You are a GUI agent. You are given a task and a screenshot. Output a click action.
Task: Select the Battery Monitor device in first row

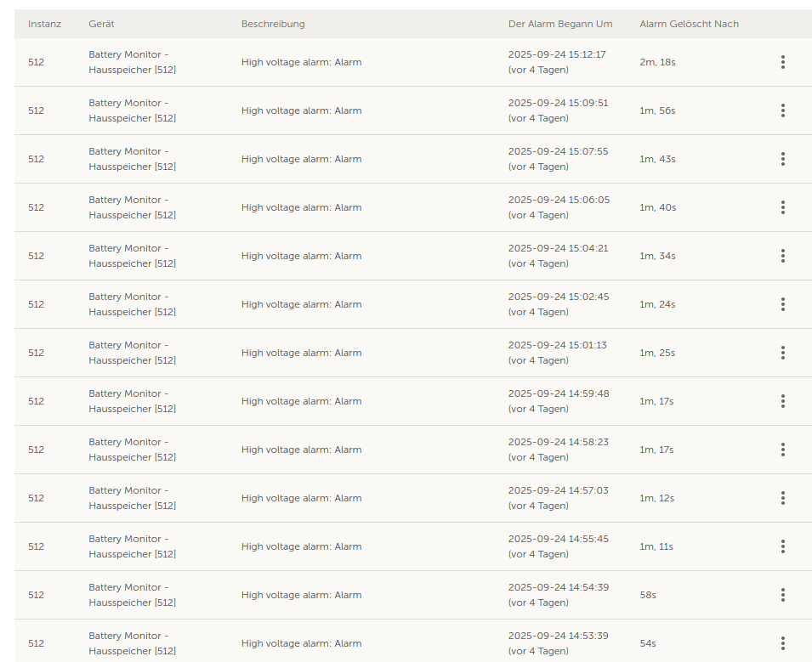tap(132, 62)
